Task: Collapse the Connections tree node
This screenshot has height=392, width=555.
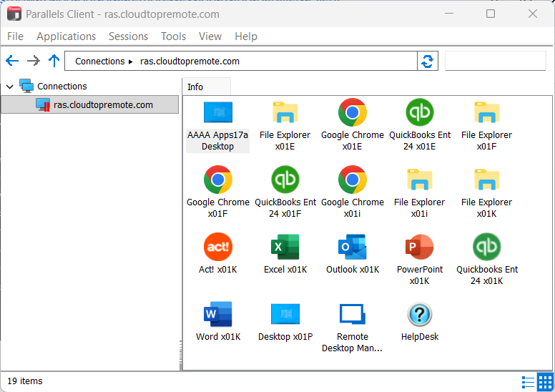Action: (10, 87)
